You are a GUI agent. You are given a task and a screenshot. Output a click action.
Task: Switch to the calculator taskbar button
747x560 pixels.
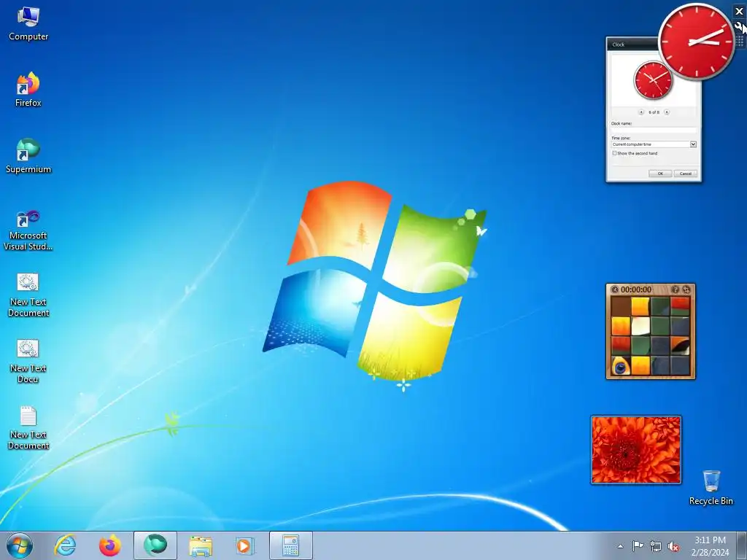click(x=291, y=545)
